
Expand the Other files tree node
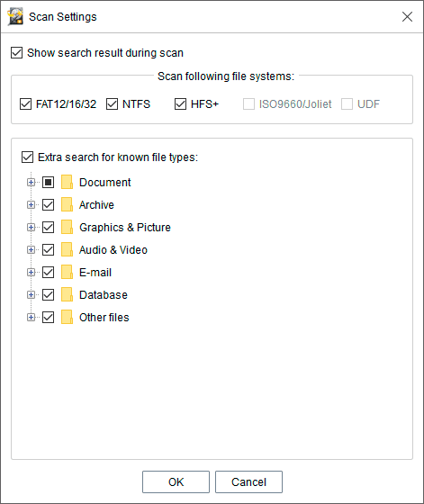coord(31,318)
